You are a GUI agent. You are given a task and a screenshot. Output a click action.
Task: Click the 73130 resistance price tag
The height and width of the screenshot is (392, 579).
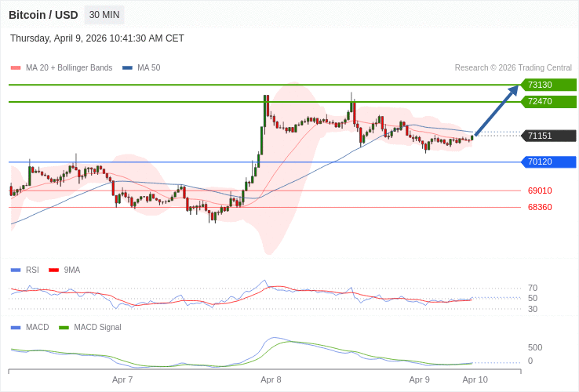coord(548,85)
